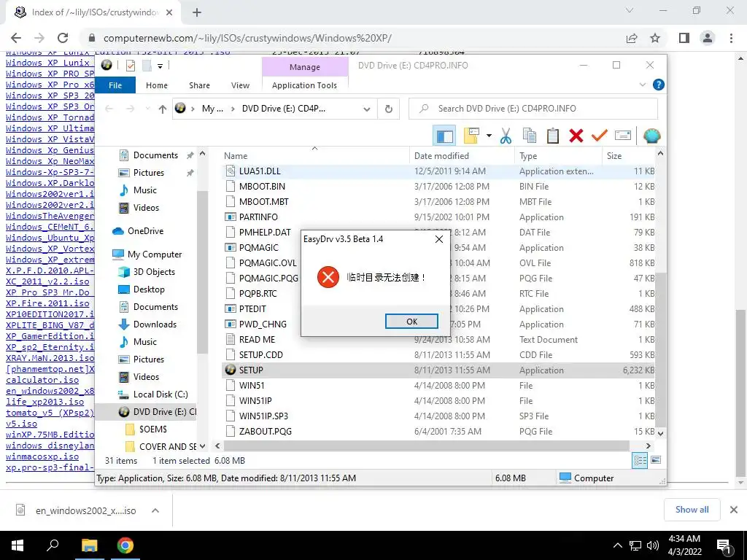This screenshot has height=560, width=747.
Task: Click the Manage contextual tab
Action: [304, 67]
